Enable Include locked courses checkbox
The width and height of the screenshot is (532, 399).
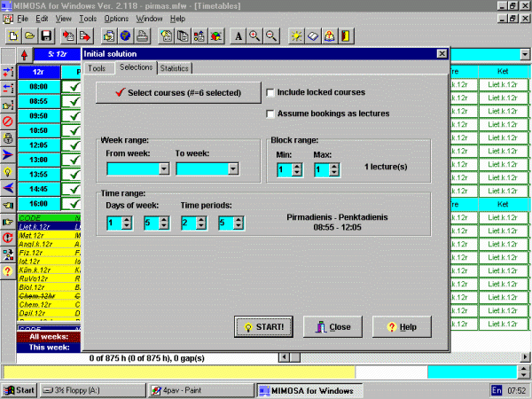pos(271,92)
